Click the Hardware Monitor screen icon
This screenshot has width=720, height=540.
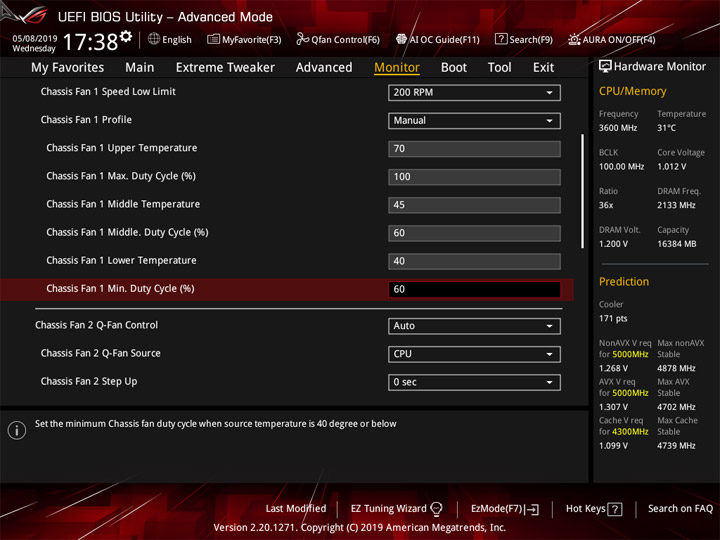tap(605, 66)
